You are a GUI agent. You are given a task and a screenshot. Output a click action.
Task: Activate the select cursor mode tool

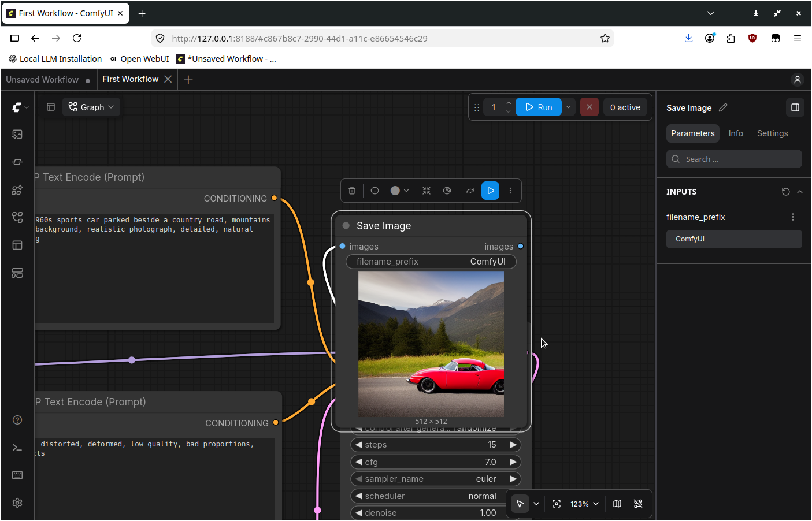pos(520,504)
